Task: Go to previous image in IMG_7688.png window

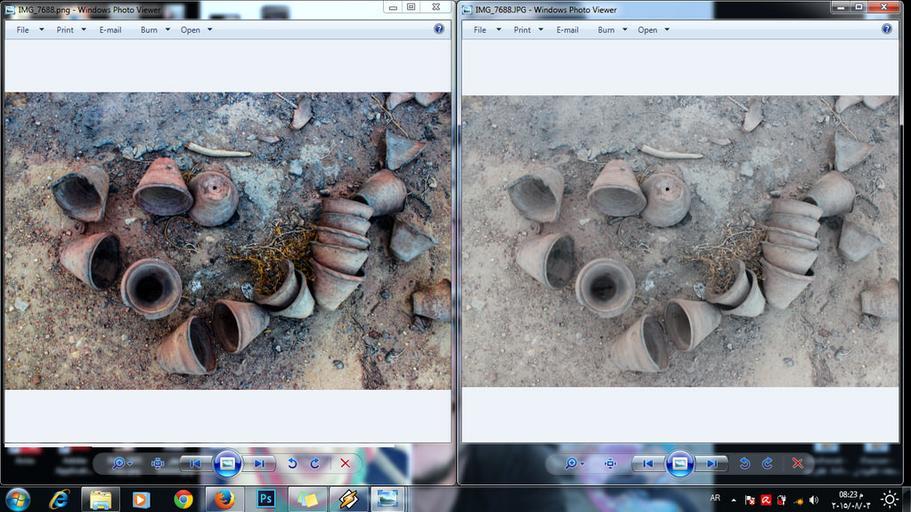Action: 196,463
